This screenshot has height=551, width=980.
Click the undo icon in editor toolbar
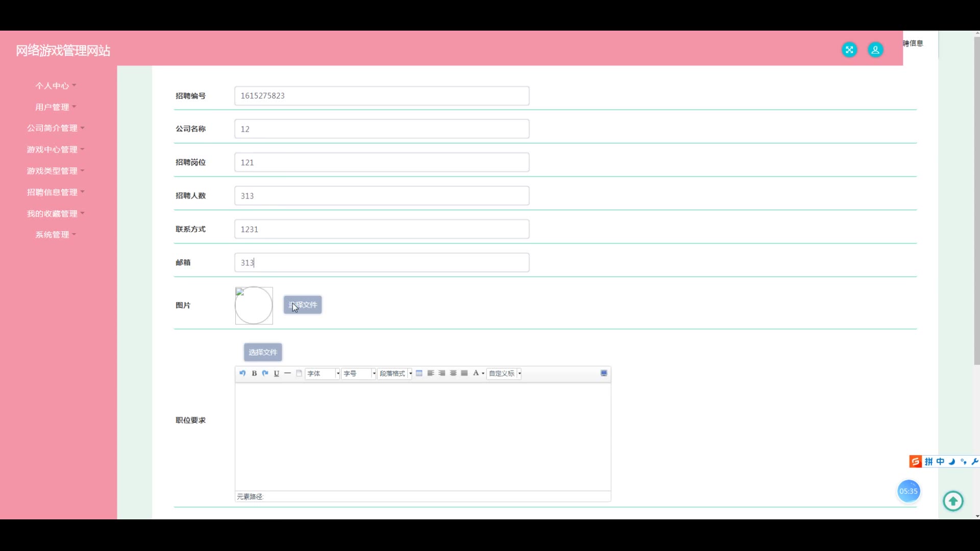[x=242, y=373]
